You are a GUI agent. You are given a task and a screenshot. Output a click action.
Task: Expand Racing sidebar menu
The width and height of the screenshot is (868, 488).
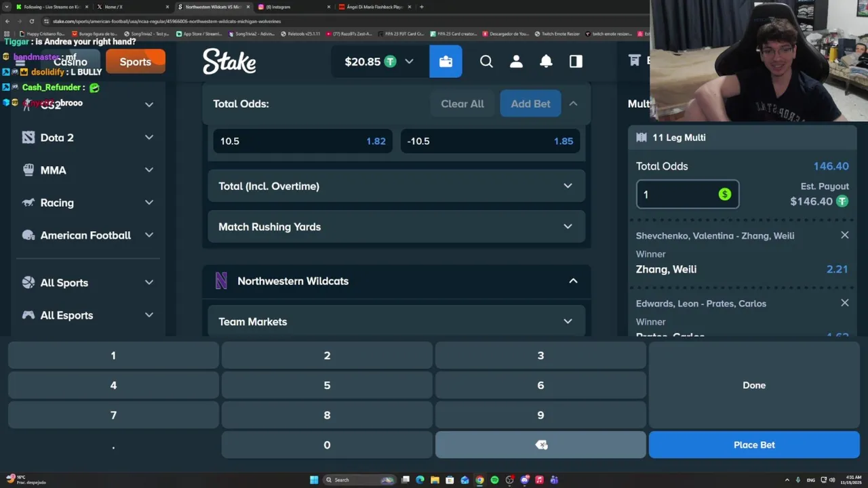point(149,203)
